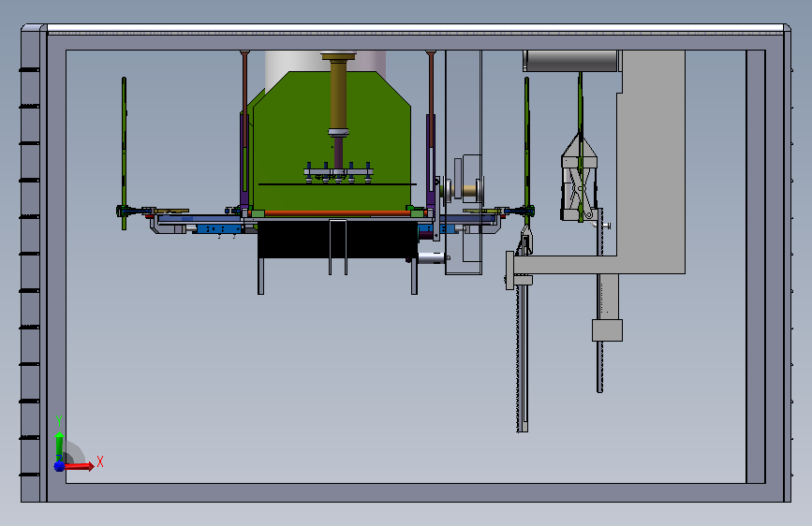
Task: Select the black base block under the hood
Action: pos(337,240)
